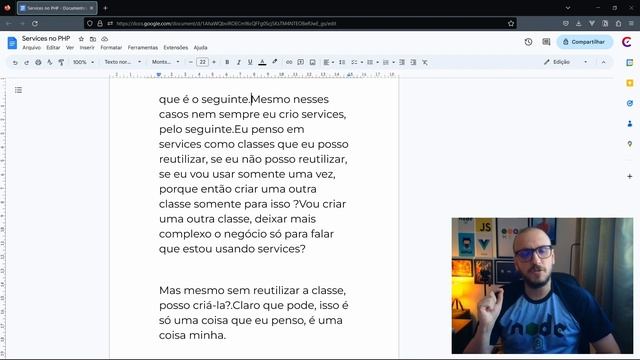
Task: Rename the document title 'Services no PHP'
Action: point(46,38)
